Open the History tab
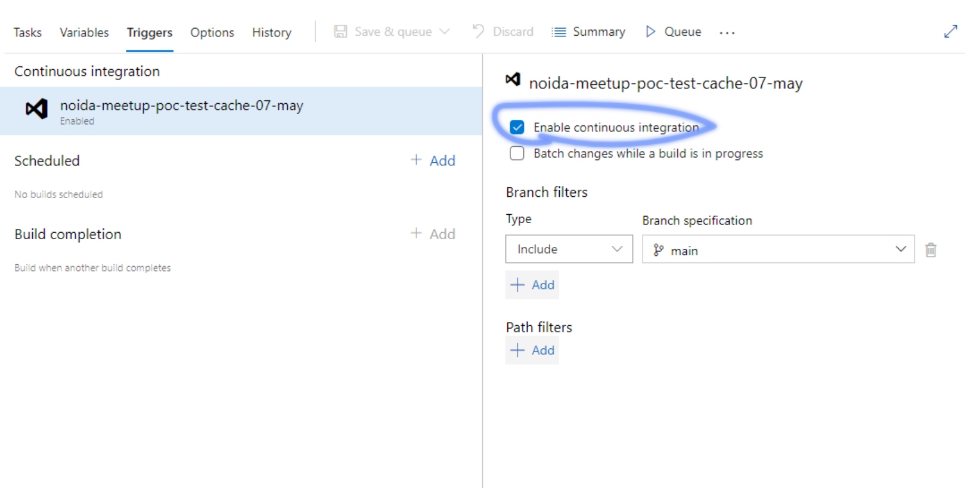Viewport: 980px width, 488px height. click(x=271, y=32)
